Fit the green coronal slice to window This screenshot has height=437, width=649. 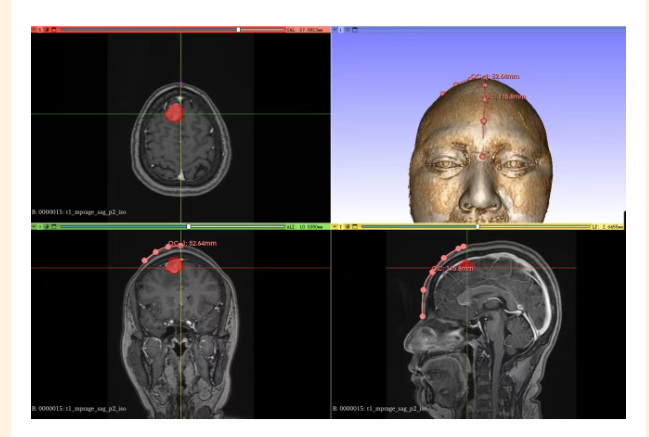click(47, 227)
